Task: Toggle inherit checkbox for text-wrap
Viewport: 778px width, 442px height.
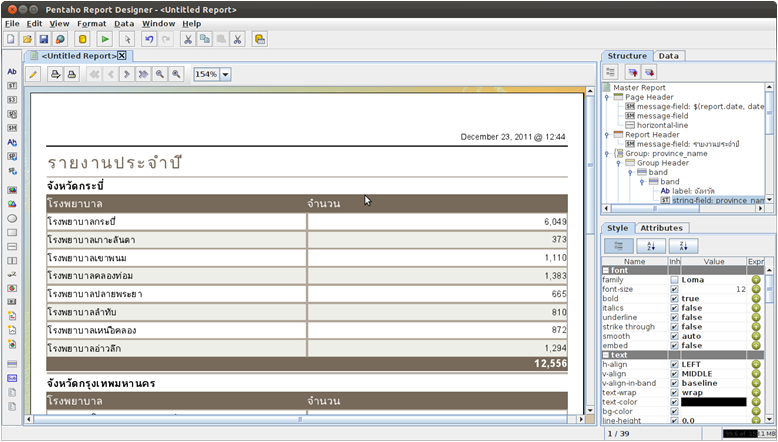Action: 674,393
